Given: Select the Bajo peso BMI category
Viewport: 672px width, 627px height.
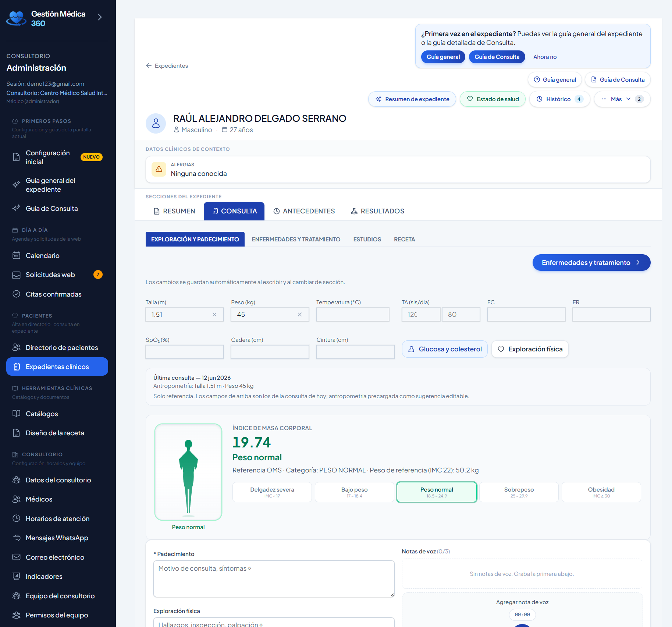Looking at the screenshot, I should pos(354,492).
